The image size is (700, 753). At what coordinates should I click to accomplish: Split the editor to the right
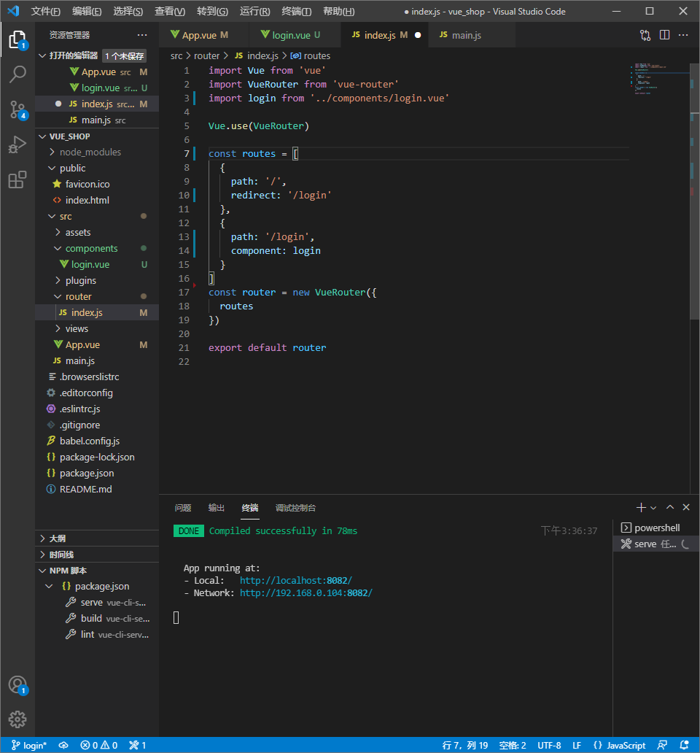664,35
